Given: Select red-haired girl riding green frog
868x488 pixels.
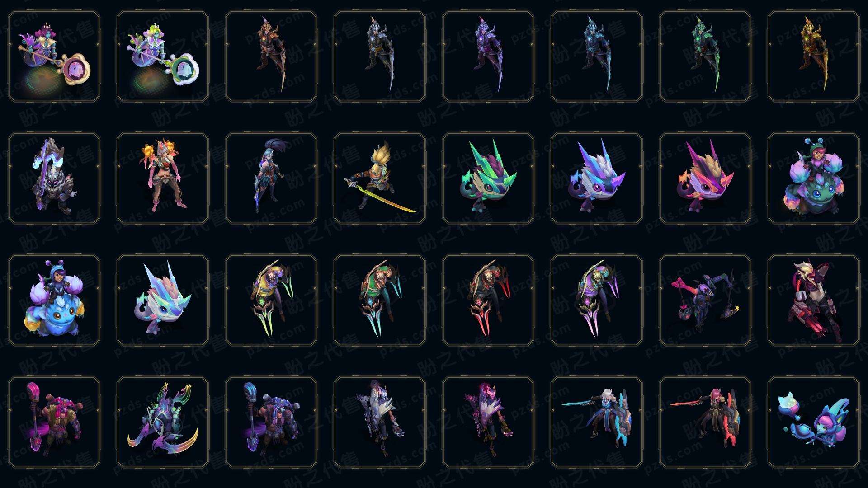Looking at the screenshot, I should [x=814, y=178].
